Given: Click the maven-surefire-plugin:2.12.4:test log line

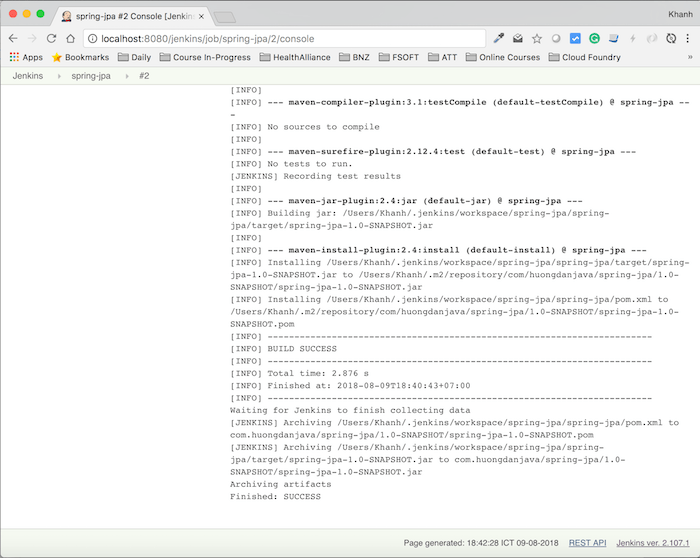Looking at the screenshot, I should pyautogui.click(x=433, y=152).
